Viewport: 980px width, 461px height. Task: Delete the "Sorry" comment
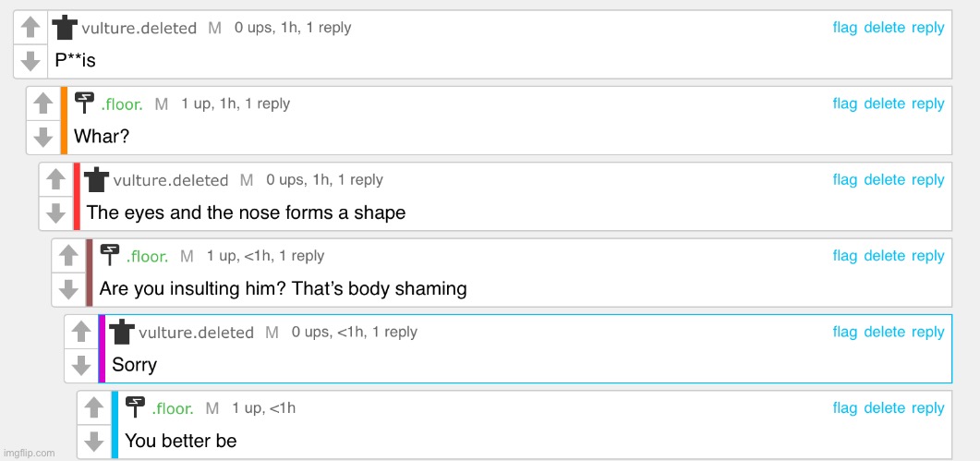884,333
